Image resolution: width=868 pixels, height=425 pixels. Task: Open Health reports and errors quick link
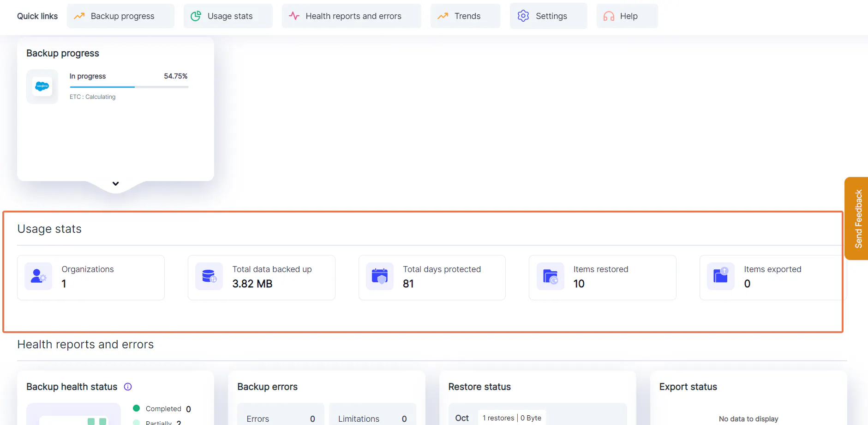[x=351, y=16]
